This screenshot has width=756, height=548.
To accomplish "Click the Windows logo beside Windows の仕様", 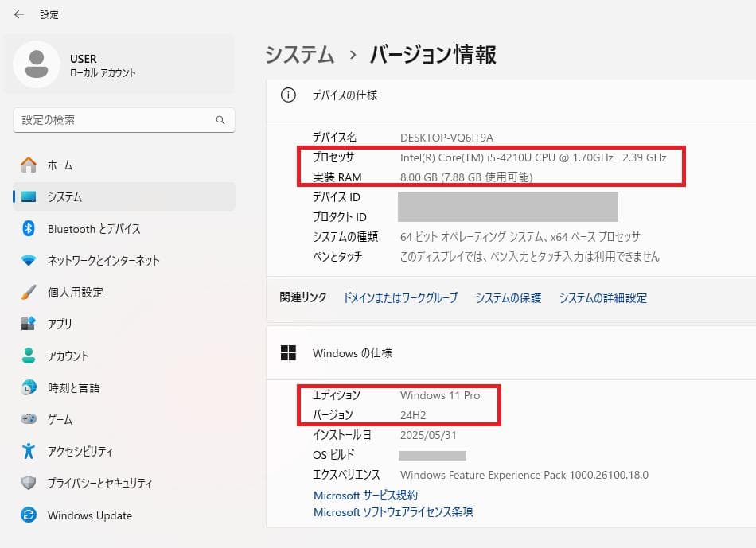I will point(288,353).
